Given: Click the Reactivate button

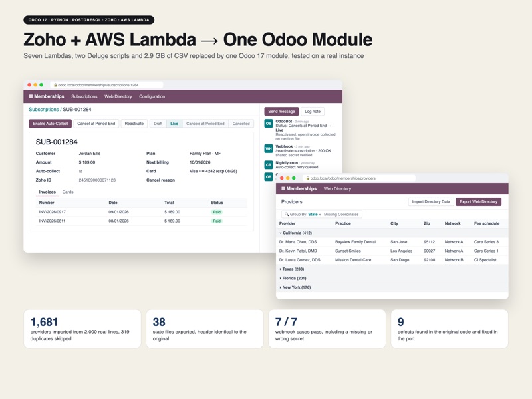Looking at the screenshot, I should pos(134,124).
